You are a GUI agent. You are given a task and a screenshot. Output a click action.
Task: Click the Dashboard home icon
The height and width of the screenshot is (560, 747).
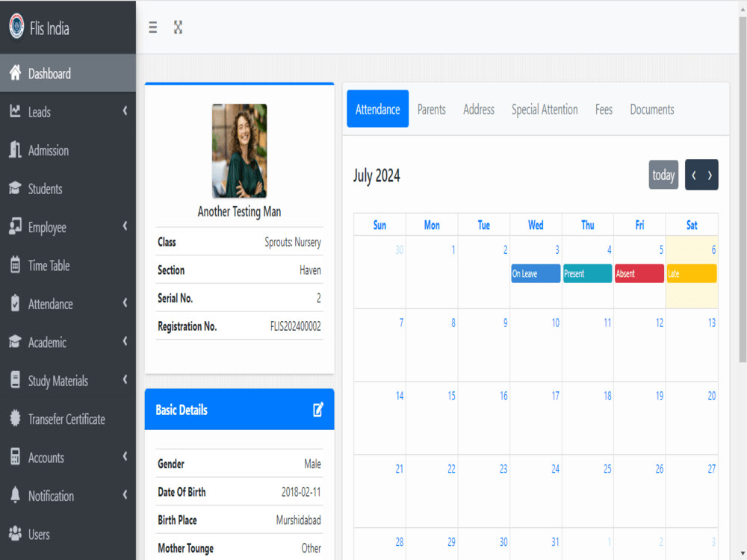point(15,73)
